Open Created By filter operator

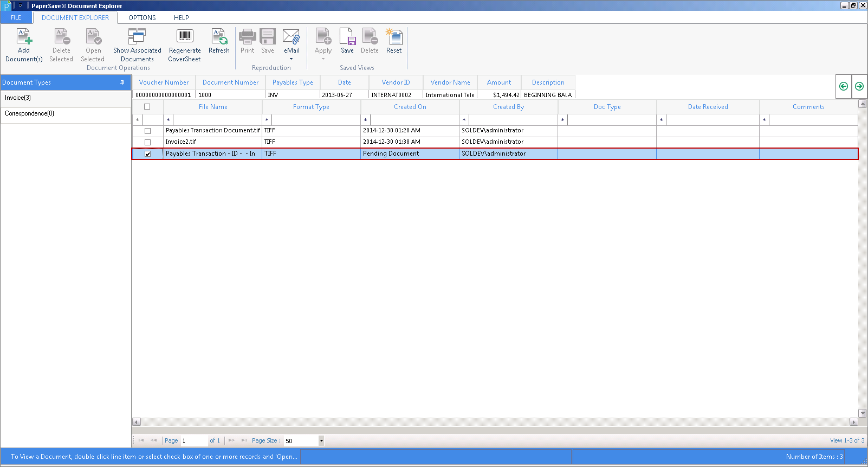[x=464, y=120]
